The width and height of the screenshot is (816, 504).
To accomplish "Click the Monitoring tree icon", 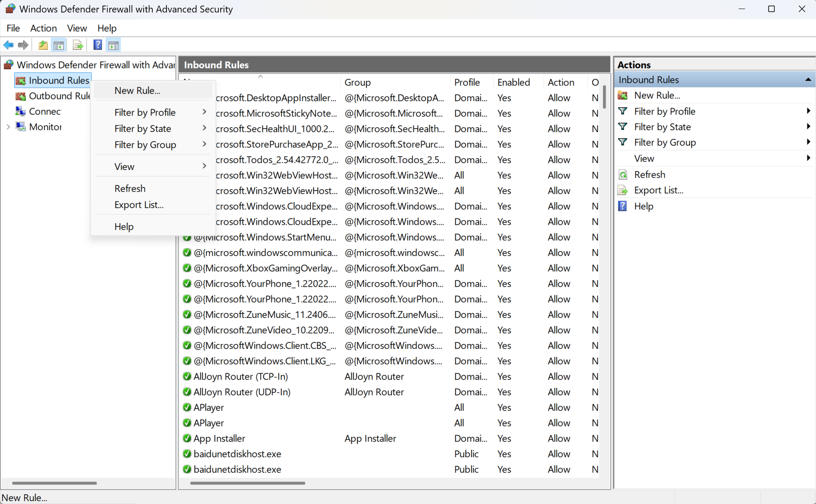I will click(21, 127).
